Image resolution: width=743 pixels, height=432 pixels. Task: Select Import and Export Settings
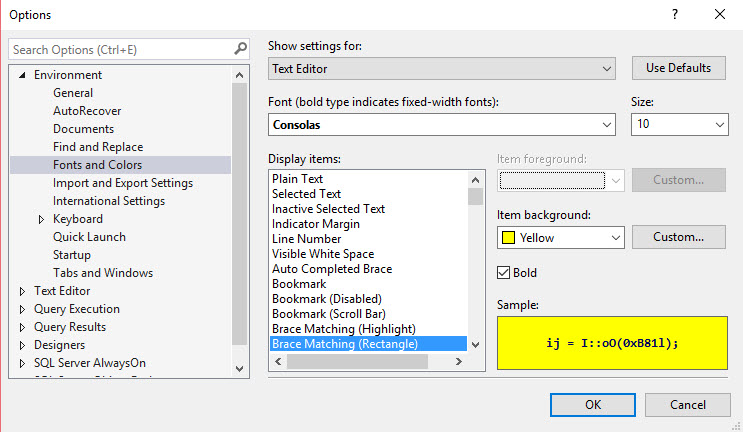pos(123,183)
